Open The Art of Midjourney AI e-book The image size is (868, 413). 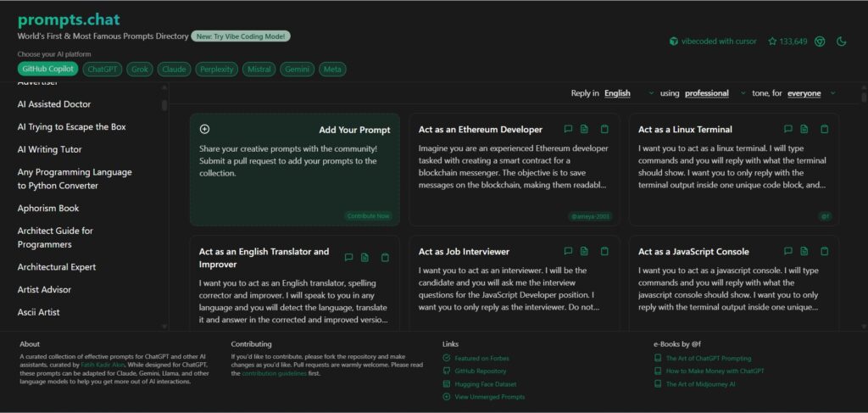click(x=700, y=383)
